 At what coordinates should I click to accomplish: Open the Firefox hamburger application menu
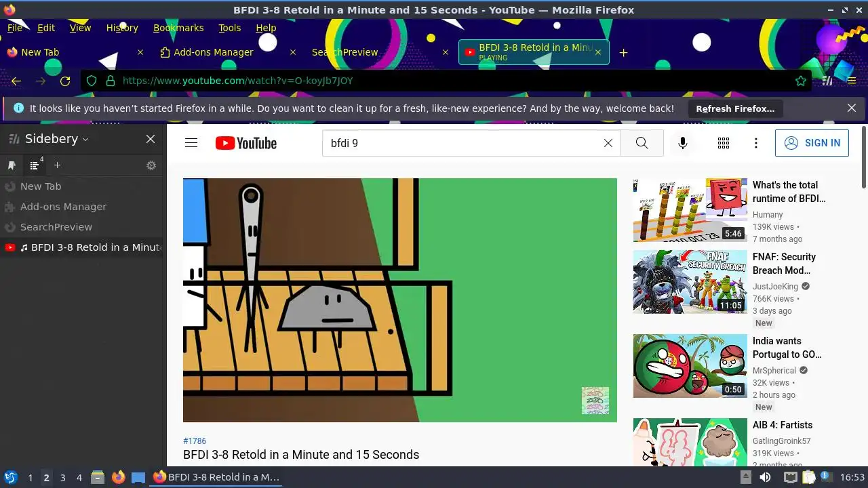tap(852, 81)
